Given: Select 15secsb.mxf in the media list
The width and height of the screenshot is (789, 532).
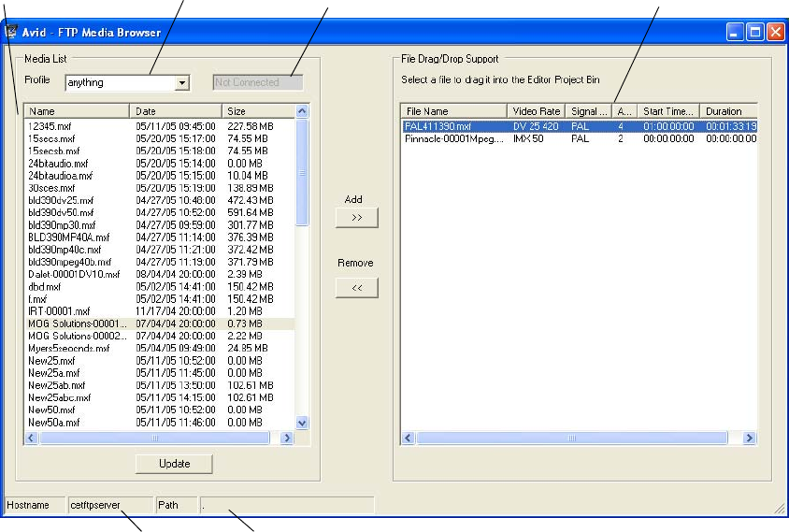Looking at the screenshot, I should tap(160, 151).
